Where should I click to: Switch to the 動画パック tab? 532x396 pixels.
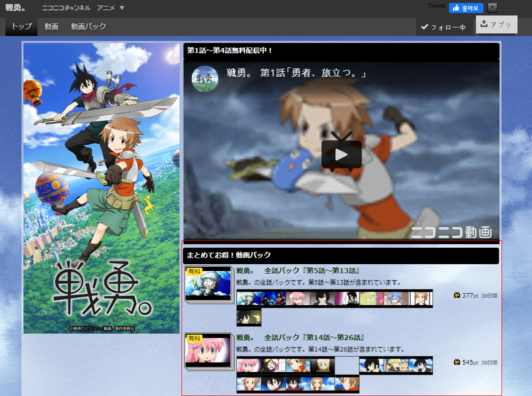[x=88, y=26]
